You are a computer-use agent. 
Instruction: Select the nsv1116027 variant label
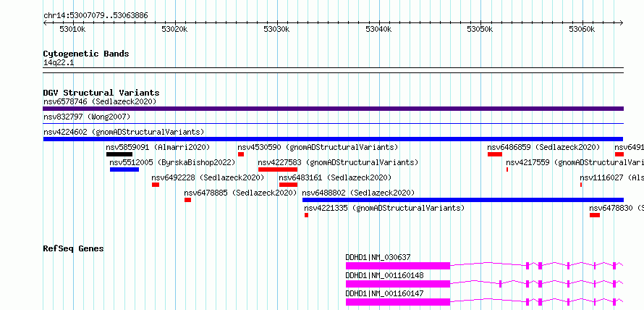(612, 177)
